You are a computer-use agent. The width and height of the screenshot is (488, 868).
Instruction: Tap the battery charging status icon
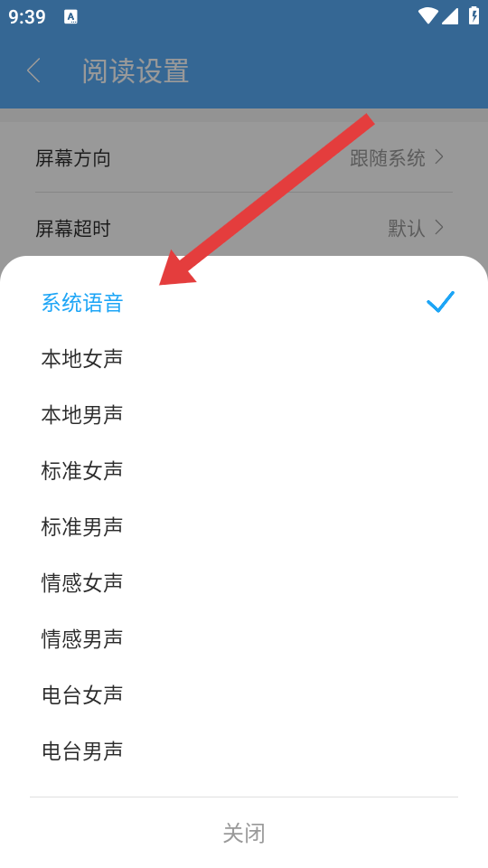click(x=474, y=15)
